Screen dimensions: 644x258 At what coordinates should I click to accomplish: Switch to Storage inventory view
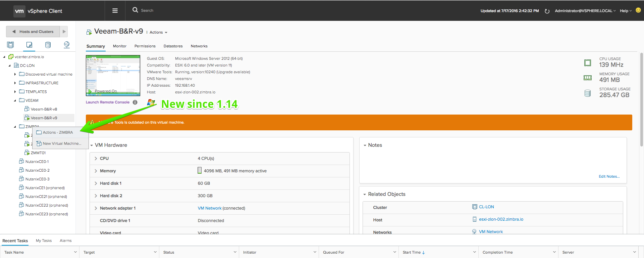(48, 45)
